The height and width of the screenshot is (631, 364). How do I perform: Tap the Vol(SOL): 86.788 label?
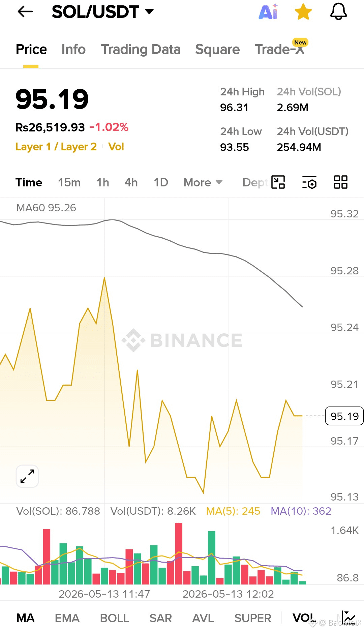pos(58,511)
